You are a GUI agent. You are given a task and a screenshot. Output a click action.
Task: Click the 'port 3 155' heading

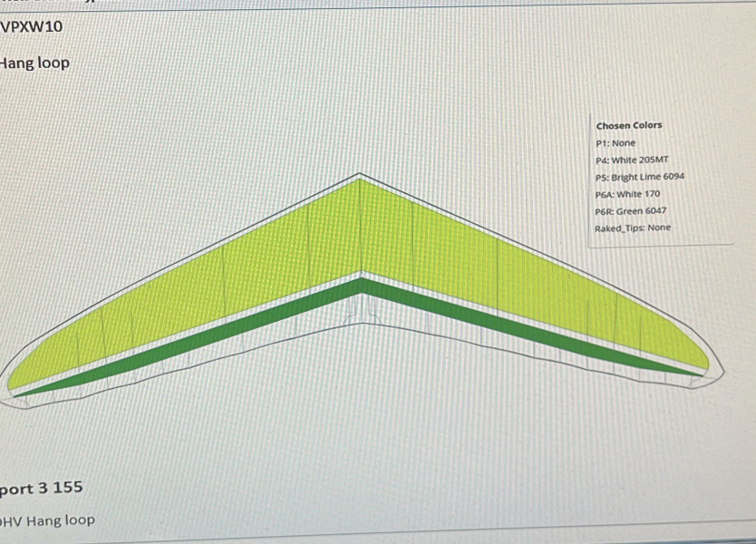point(42,488)
